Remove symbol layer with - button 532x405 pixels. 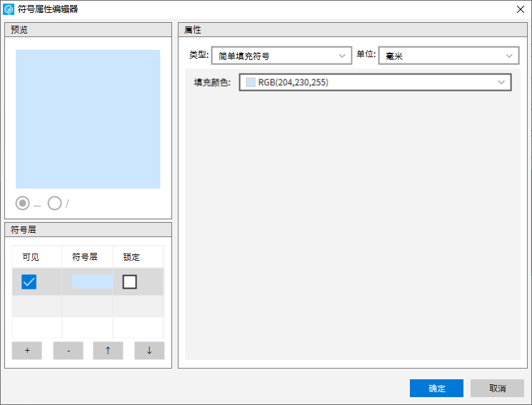[69, 350]
